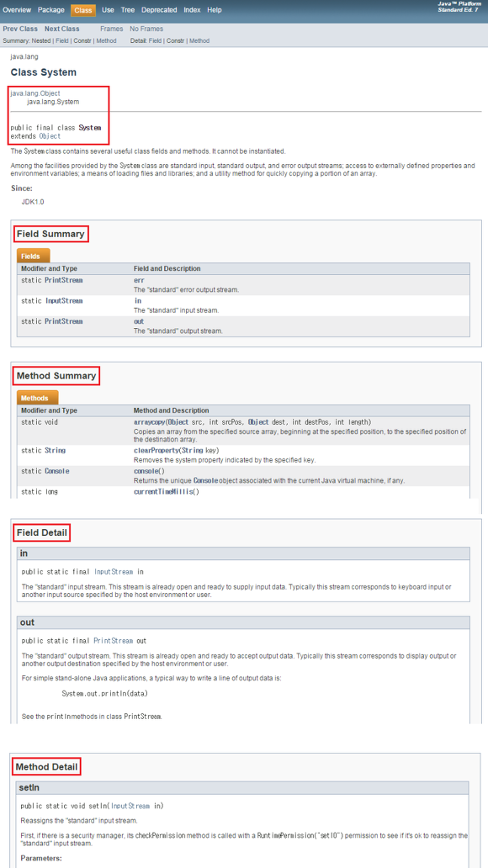Open Object type of arraycopy src parameter
This screenshot has height=868, width=488.
tap(178, 422)
